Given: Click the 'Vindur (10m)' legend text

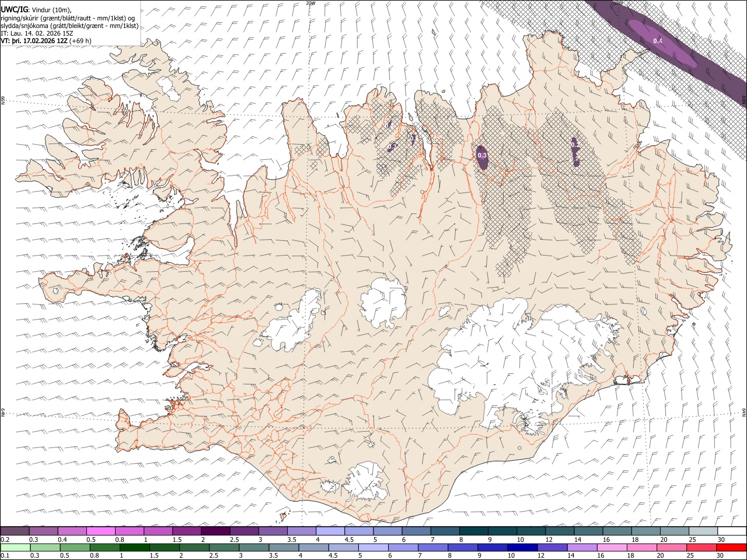Looking at the screenshot, I should [x=51, y=10].
